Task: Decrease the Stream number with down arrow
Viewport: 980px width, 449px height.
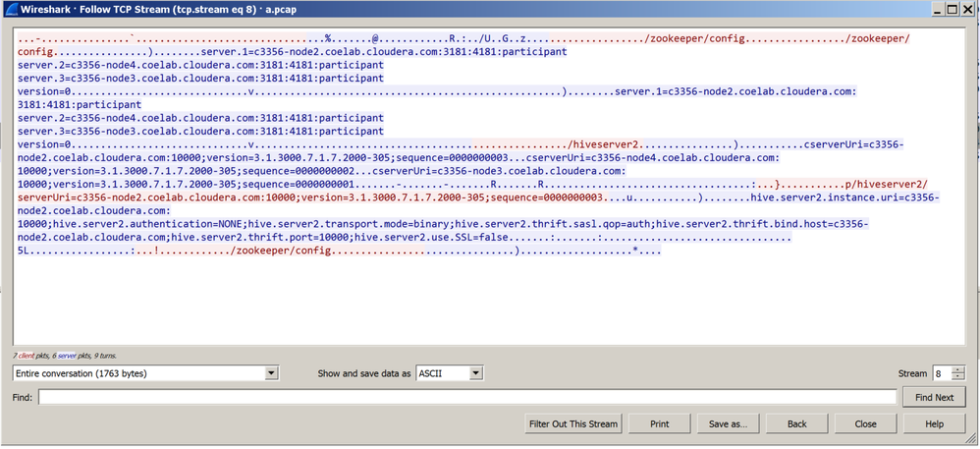Action: [x=958, y=377]
